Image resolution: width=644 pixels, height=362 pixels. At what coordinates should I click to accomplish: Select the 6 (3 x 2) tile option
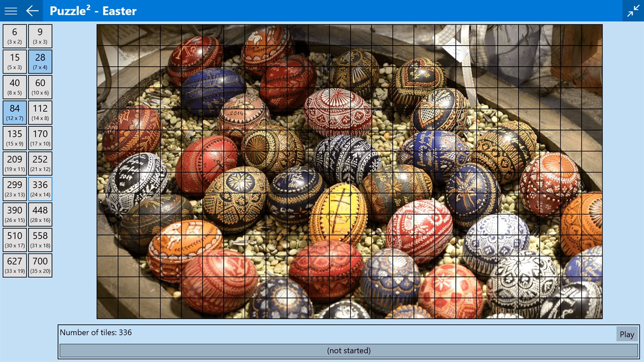pyautogui.click(x=14, y=35)
